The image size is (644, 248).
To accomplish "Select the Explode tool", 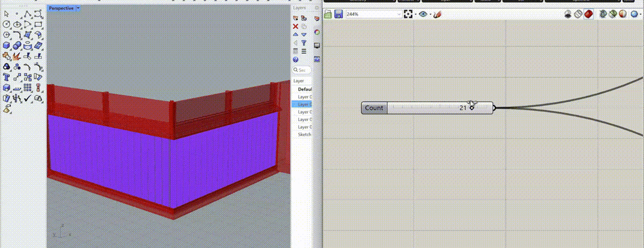I will coord(17,55).
